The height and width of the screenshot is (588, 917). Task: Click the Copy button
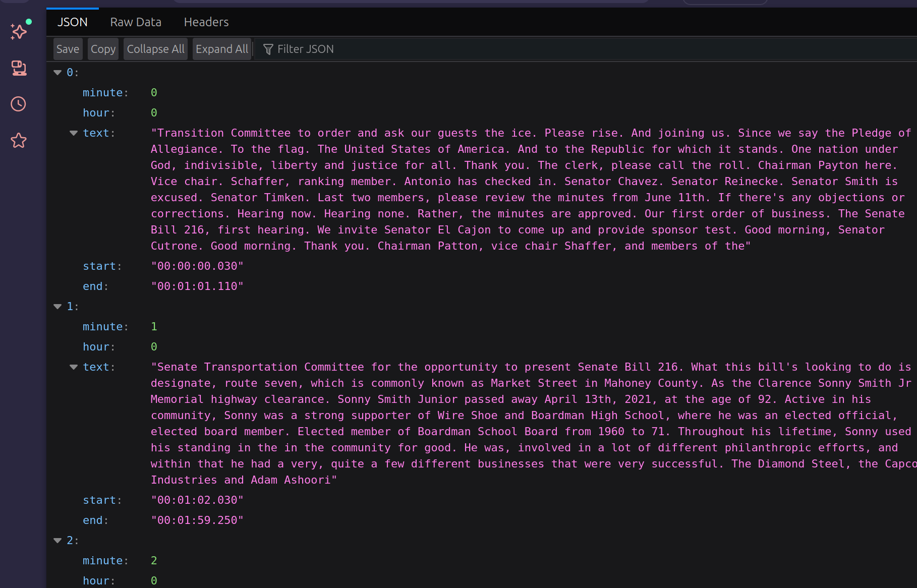coord(103,49)
